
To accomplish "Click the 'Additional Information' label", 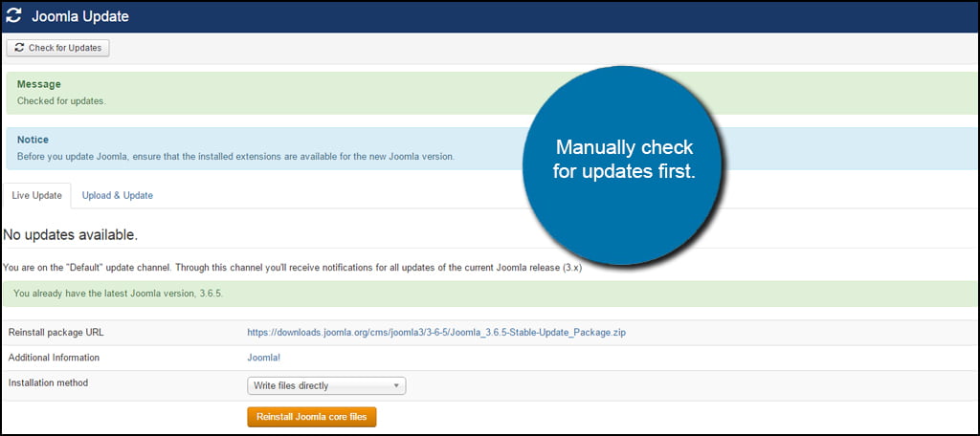I will (x=54, y=358).
